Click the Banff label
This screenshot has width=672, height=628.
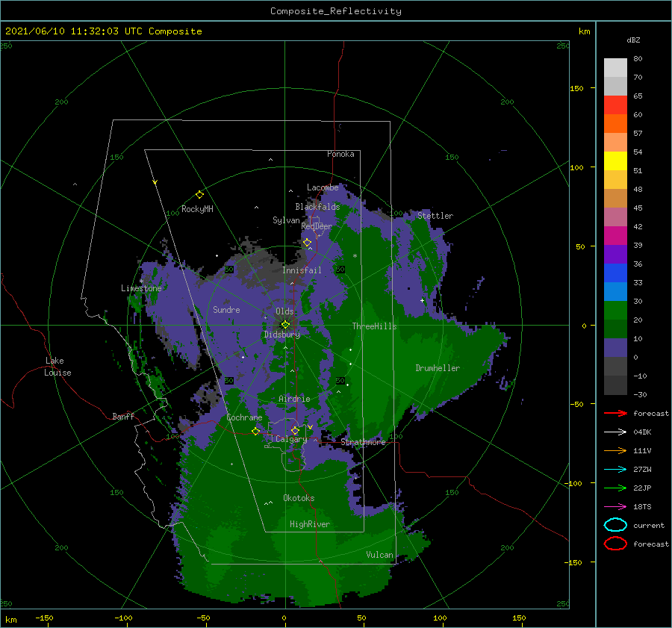(x=123, y=416)
